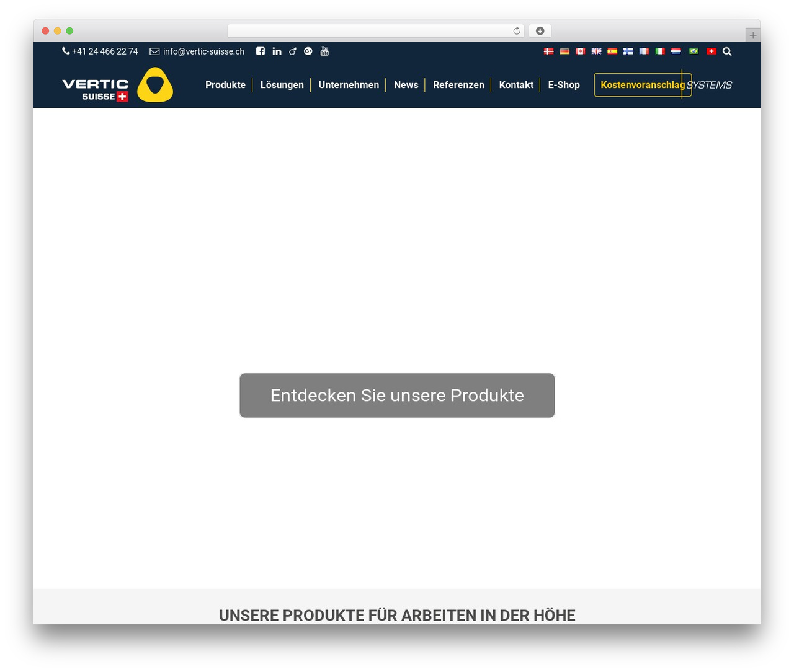
Task: Maximize window with green button
Action: [69, 31]
